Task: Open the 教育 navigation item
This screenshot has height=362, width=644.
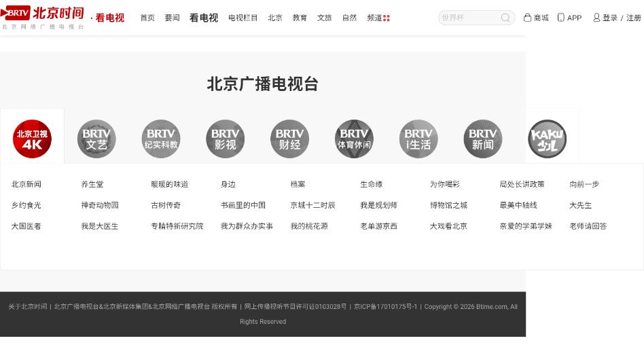Action: [x=300, y=18]
